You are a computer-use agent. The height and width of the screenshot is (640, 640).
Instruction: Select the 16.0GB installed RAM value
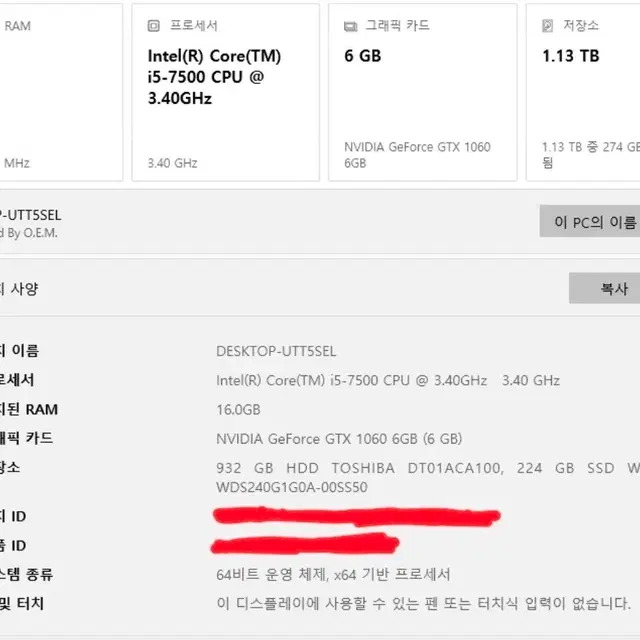(x=238, y=409)
